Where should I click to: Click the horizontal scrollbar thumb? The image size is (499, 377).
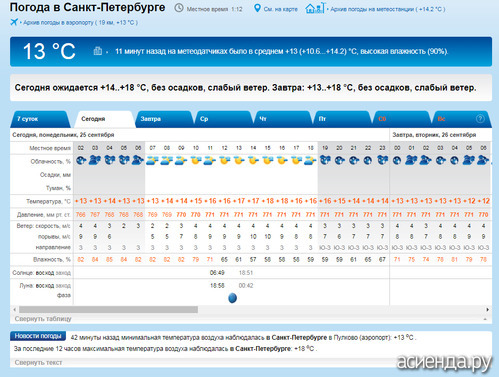108,310
